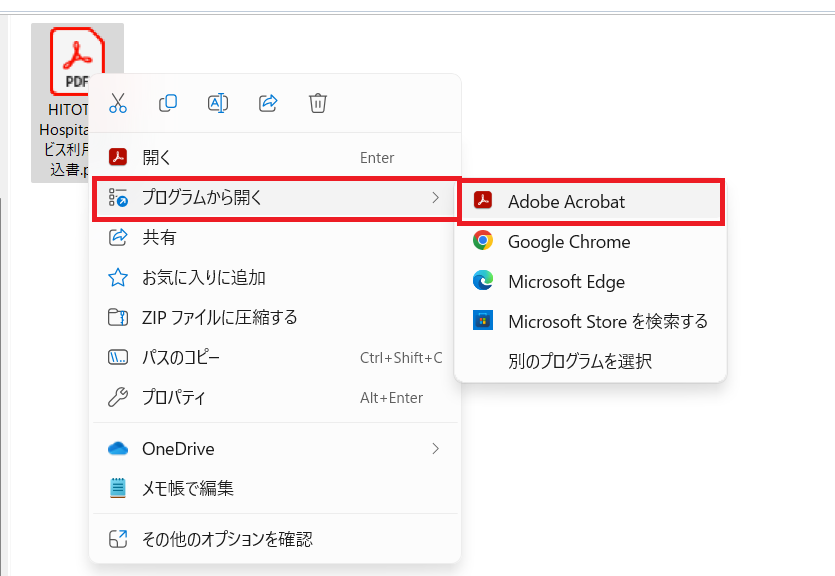
Task: Click the Delete trash can icon
Action: point(318,102)
